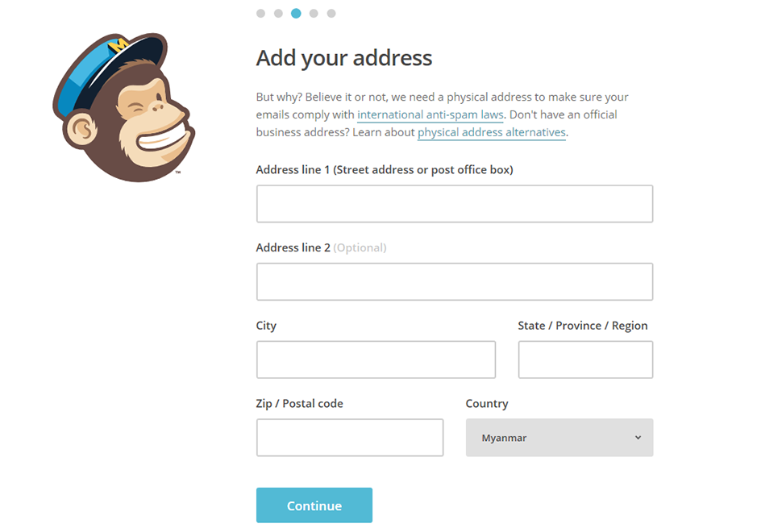
Task: Click the Zip / Postal code label
Action: tap(299, 403)
